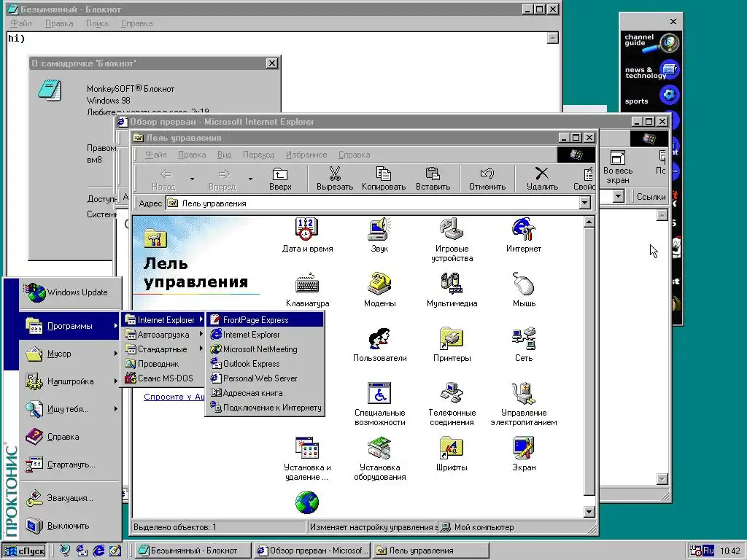Expand the Мусор submenu
Image resolution: width=747 pixels, height=560 pixels.
click(69, 354)
